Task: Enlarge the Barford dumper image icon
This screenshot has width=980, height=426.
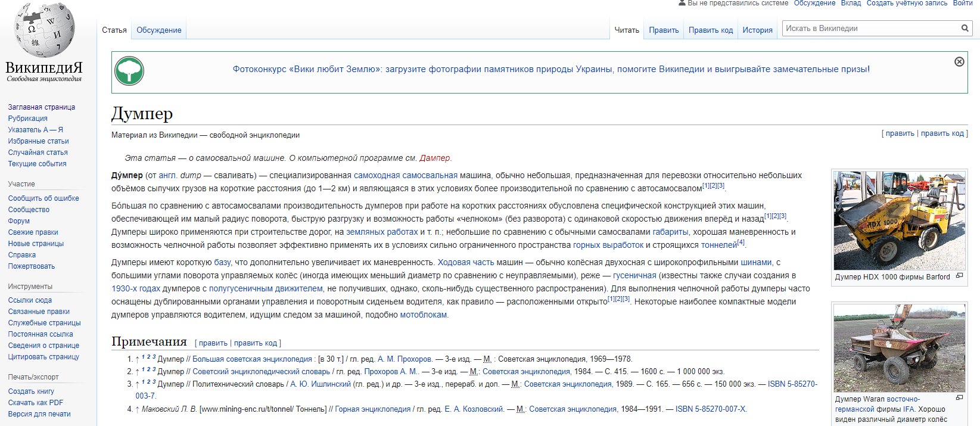Action: coord(959,276)
